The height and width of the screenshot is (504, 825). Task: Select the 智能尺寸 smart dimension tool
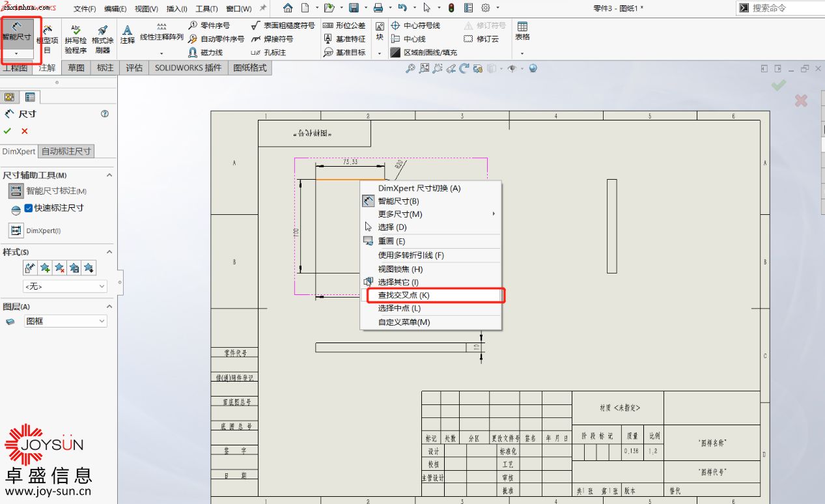click(16, 33)
